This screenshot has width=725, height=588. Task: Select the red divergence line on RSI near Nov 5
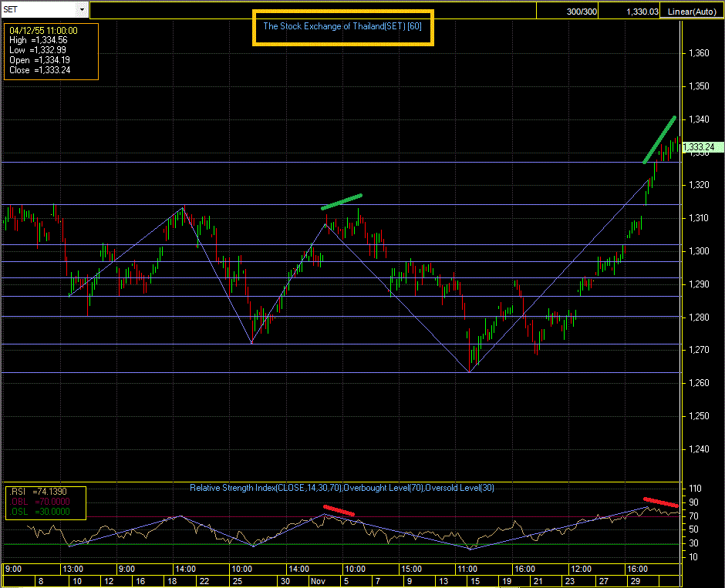coord(339,509)
